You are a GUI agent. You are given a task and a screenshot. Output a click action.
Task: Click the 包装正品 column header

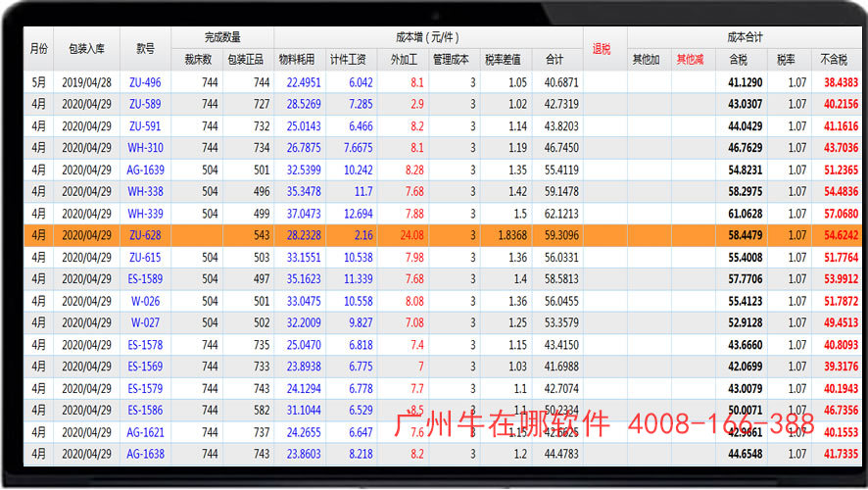(x=245, y=59)
